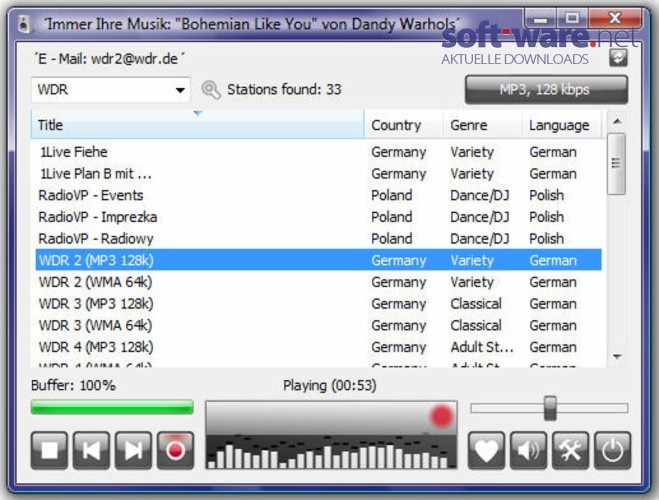Click the app icon in the title bar

(24, 24)
